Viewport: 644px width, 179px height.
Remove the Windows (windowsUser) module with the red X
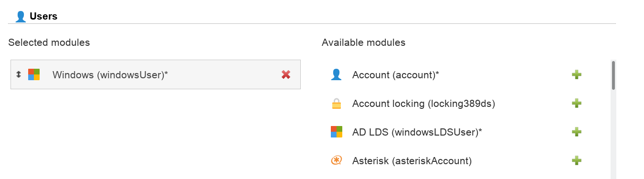pyautogui.click(x=286, y=74)
